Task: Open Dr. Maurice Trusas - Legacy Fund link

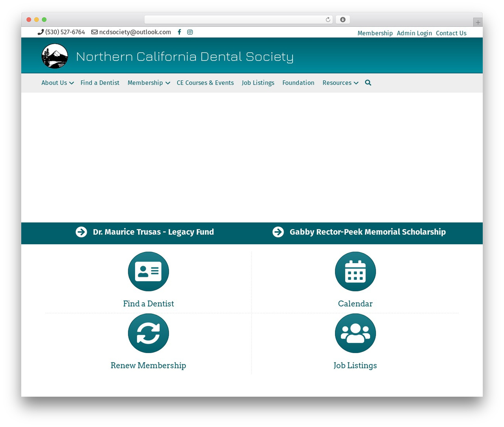Action: [154, 232]
